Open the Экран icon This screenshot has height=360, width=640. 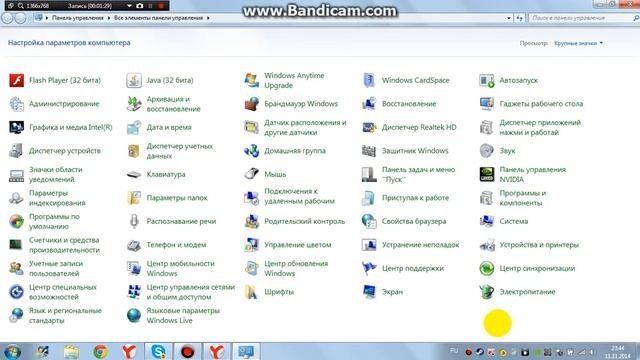click(369, 292)
